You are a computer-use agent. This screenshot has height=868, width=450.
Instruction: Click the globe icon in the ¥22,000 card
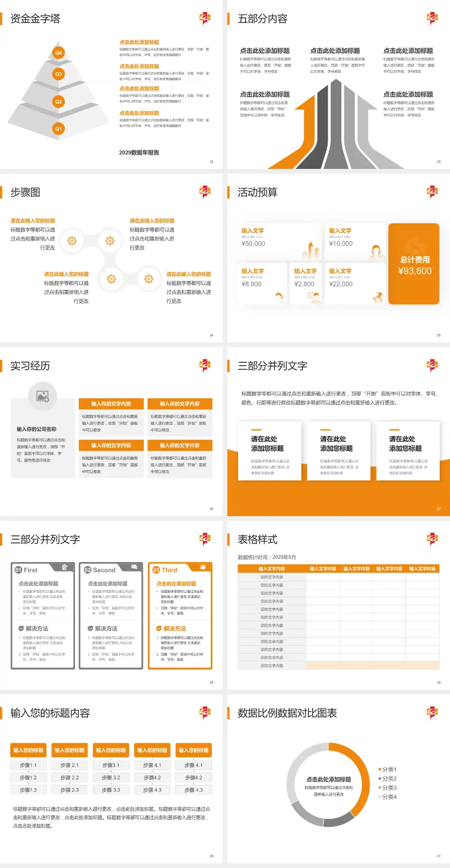pyautogui.click(x=379, y=297)
